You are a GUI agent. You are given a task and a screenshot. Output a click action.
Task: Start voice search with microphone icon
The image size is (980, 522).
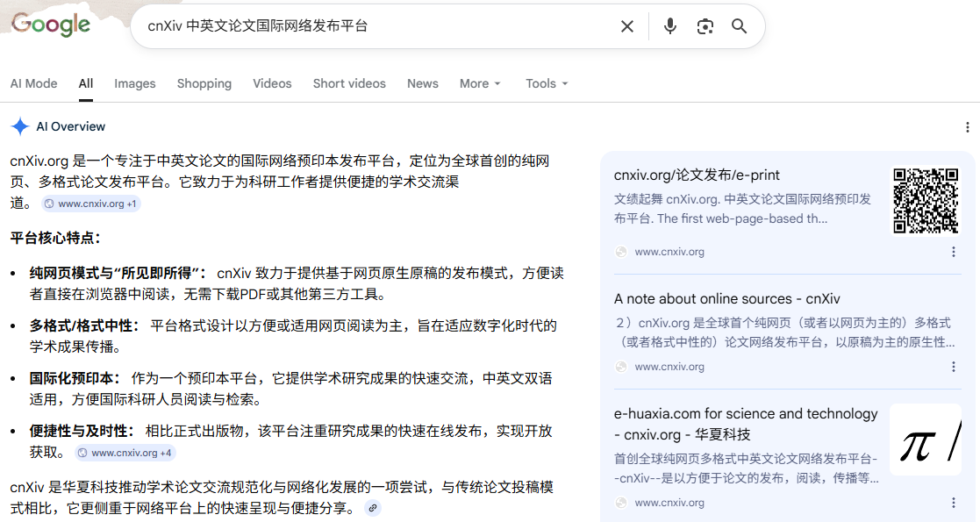tap(670, 26)
